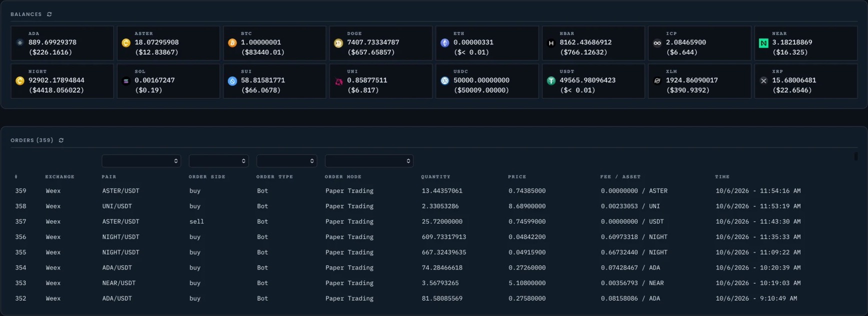Click the PRICE column header
Viewport: 868px width, 316px height.
(517, 176)
